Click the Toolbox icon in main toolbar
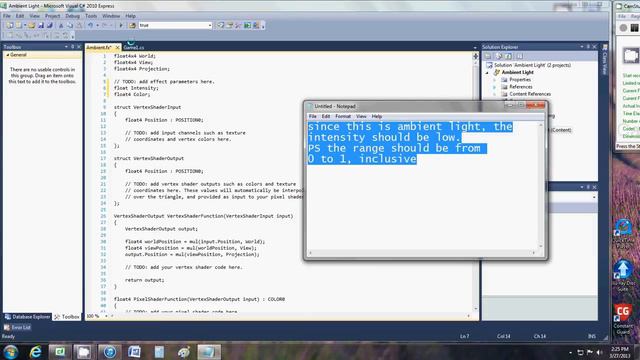This screenshot has width=640, height=360. pos(238,25)
